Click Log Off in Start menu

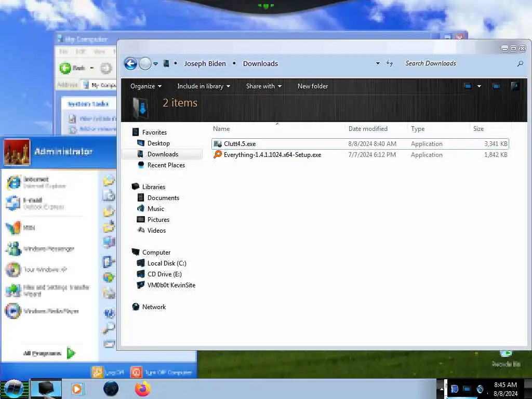108,372
